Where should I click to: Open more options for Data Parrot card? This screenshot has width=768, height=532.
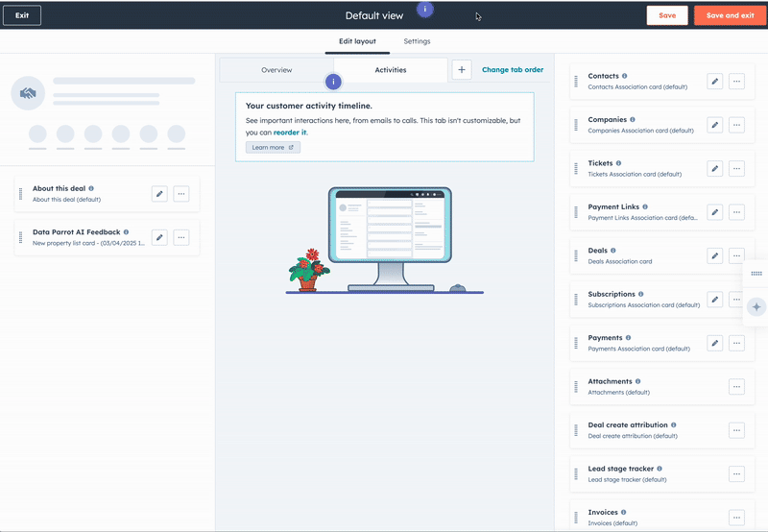tap(181, 237)
